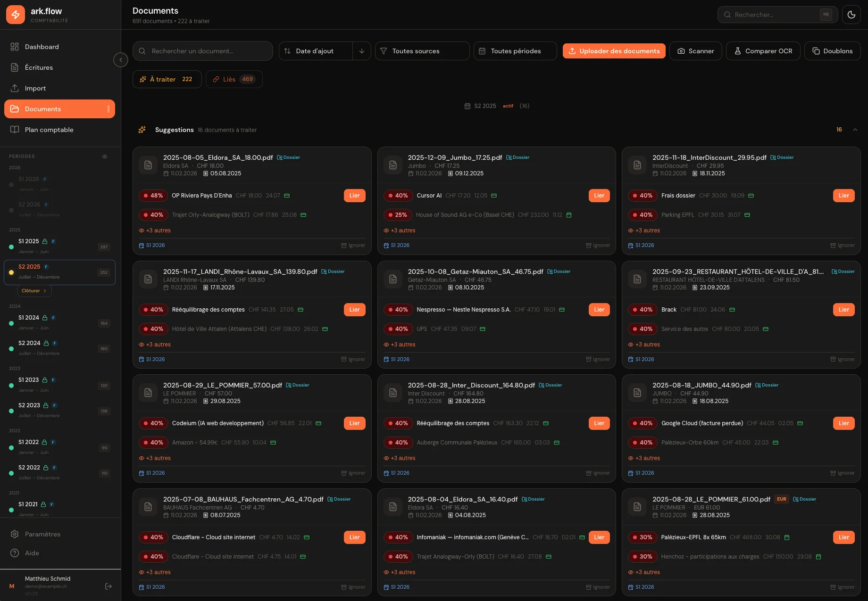The width and height of the screenshot is (868, 601).
Task: Open the Dashboard from the sidebar
Action: (x=42, y=47)
